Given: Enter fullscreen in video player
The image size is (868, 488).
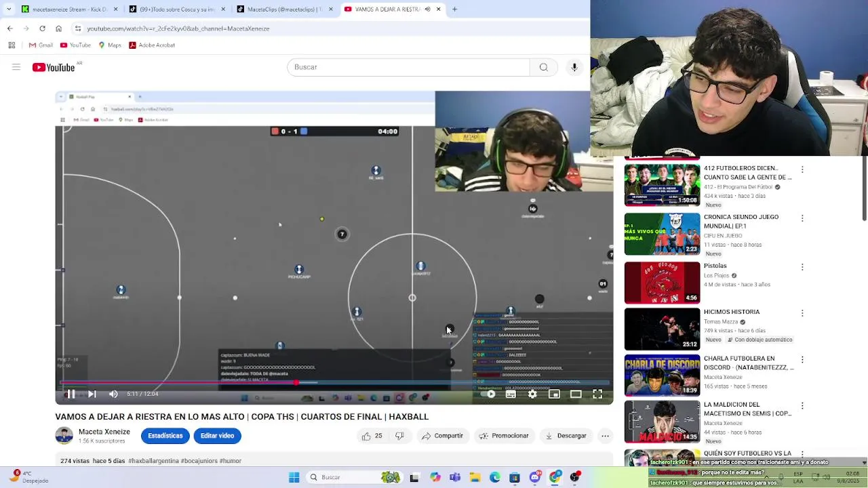Looking at the screenshot, I should point(597,394).
